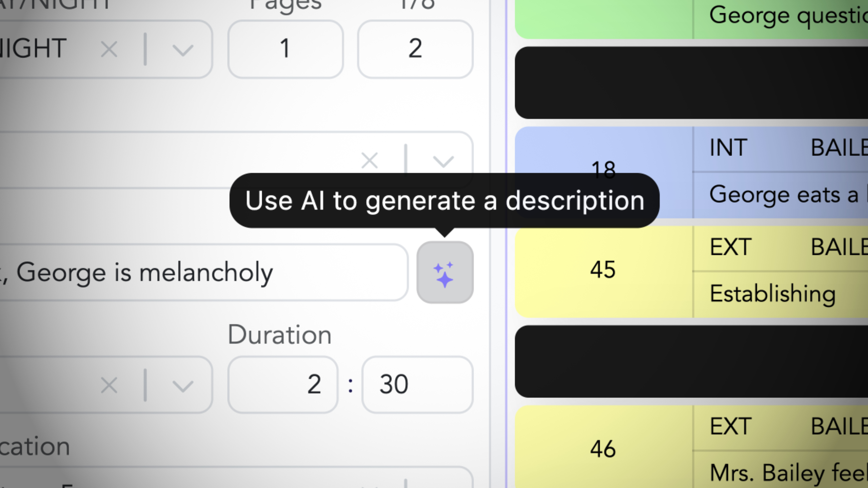The height and width of the screenshot is (488, 868).
Task: Select scene 45 yellow strip
Action: coord(691,272)
